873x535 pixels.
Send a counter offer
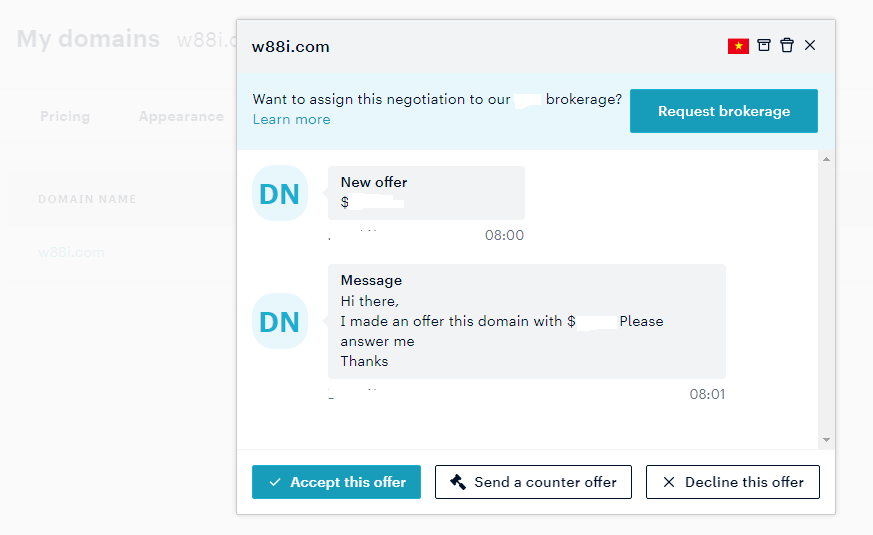click(533, 482)
